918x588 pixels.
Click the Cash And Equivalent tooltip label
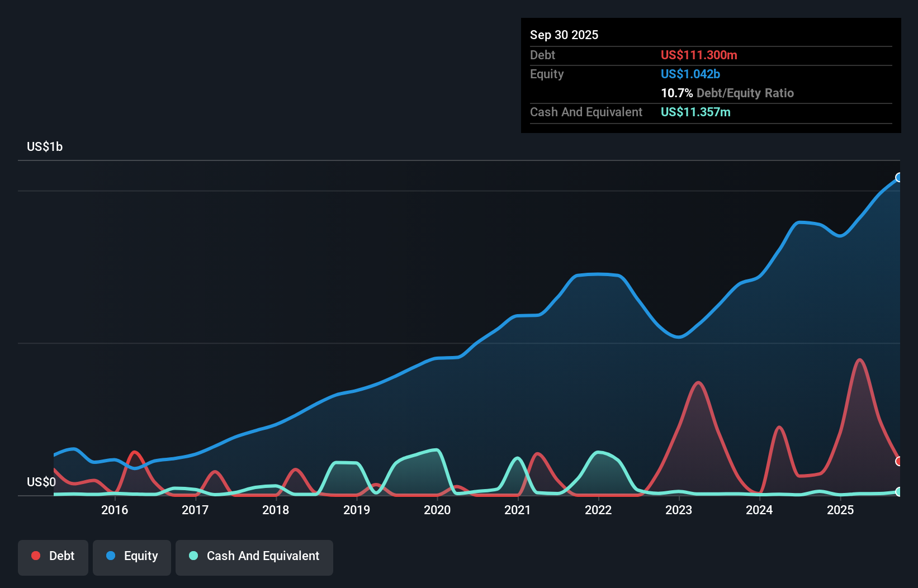[586, 112]
